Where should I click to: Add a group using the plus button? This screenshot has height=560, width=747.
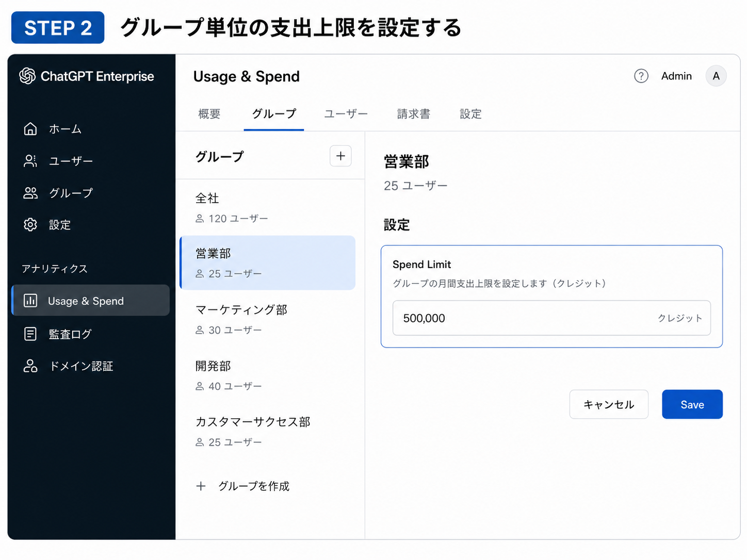pos(340,156)
